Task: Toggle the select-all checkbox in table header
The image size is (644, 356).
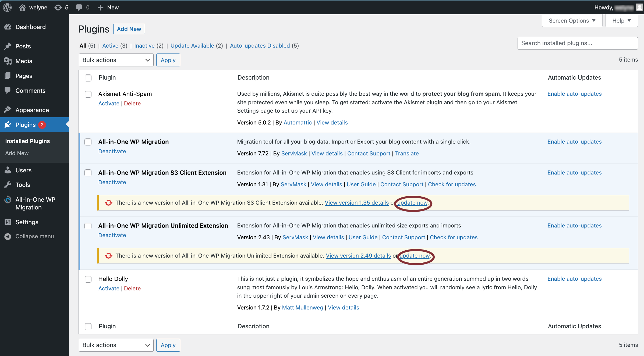Action: pos(88,78)
